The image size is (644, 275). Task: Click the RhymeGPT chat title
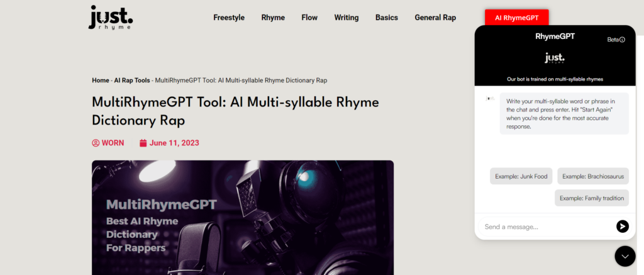coord(555,36)
